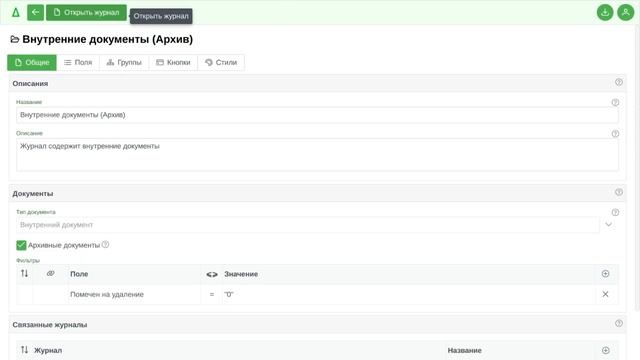This screenshot has height=360, width=640.
Task: Click sort icon in Связанные журналы table
Action: point(24,350)
